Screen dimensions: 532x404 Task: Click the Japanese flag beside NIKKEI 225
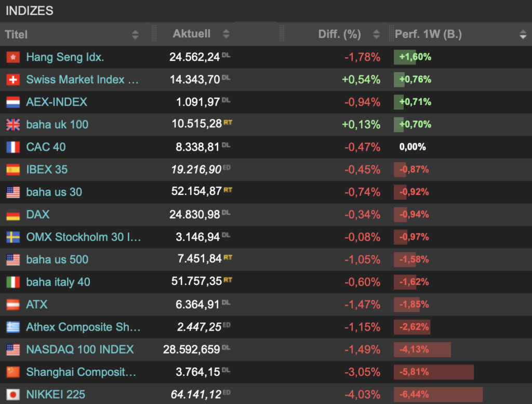coord(13,395)
